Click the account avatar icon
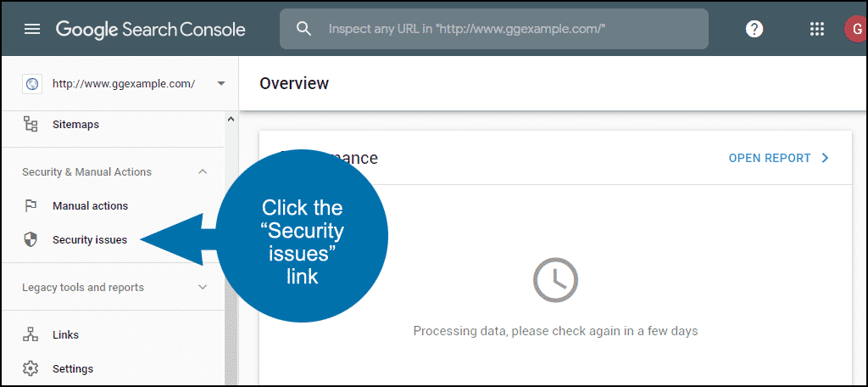 (x=855, y=30)
